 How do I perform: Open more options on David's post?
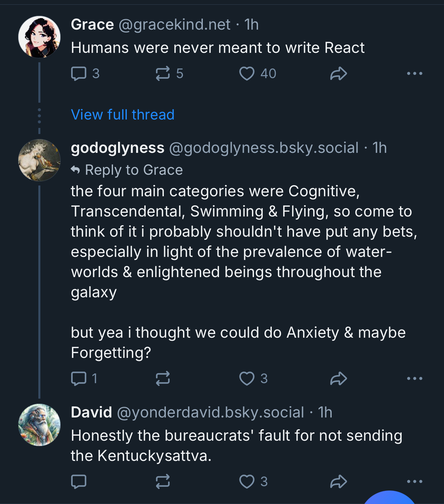pos(414,481)
